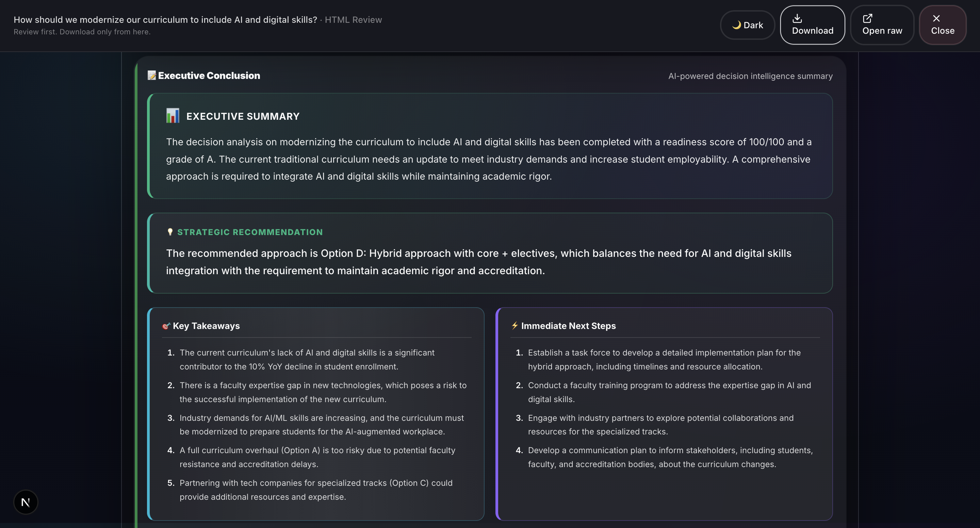Image resolution: width=980 pixels, height=528 pixels.
Task: Click the external link icon
Action: [867, 18]
